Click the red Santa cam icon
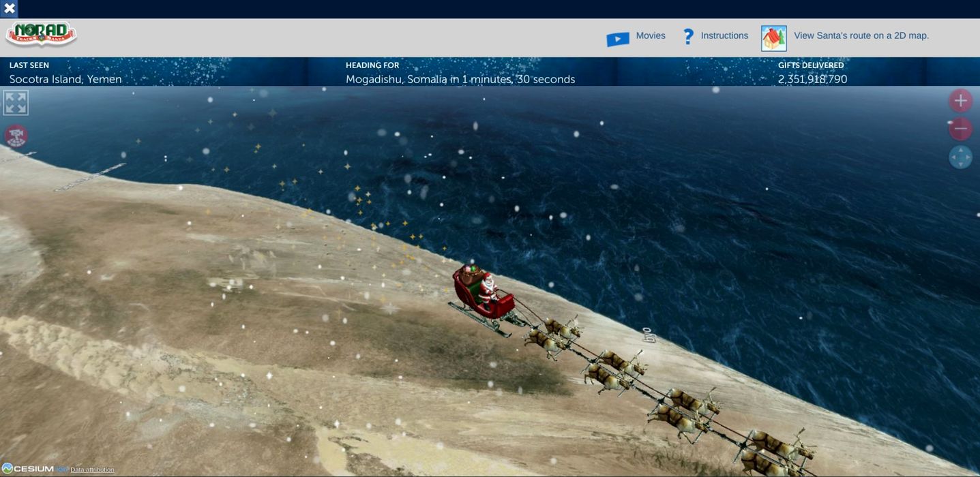The width and height of the screenshot is (980, 477). tap(16, 136)
